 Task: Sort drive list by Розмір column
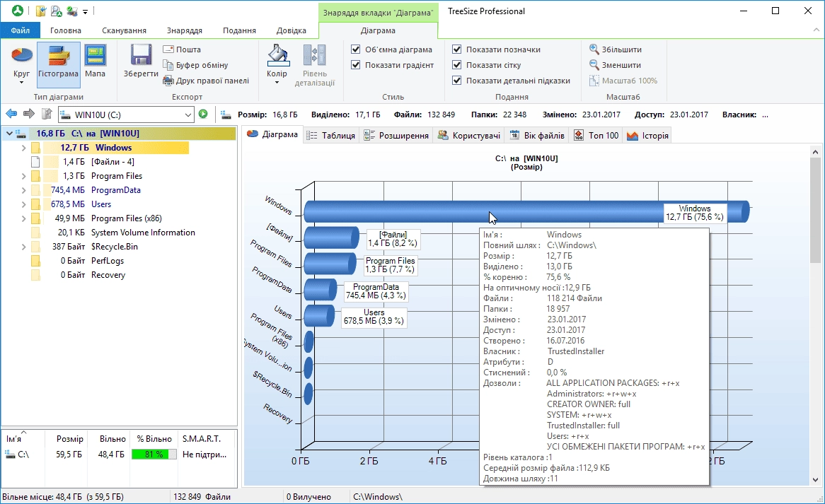pyautogui.click(x=69, y=439)
